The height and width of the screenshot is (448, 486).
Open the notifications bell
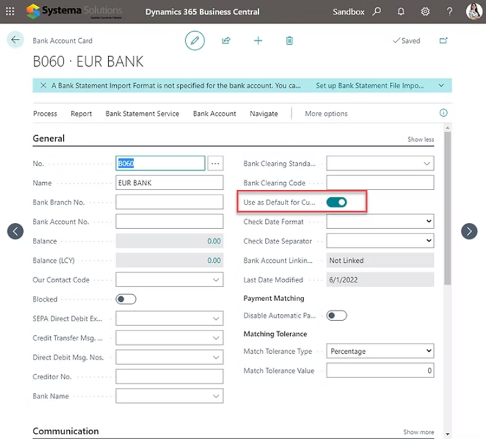tap(401, 12)
